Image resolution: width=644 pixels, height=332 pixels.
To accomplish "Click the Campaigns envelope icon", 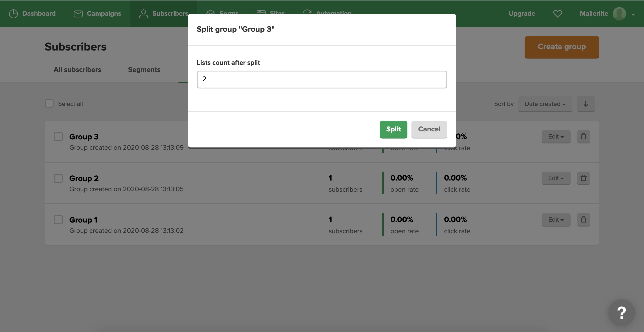I will tap(78, 14).
